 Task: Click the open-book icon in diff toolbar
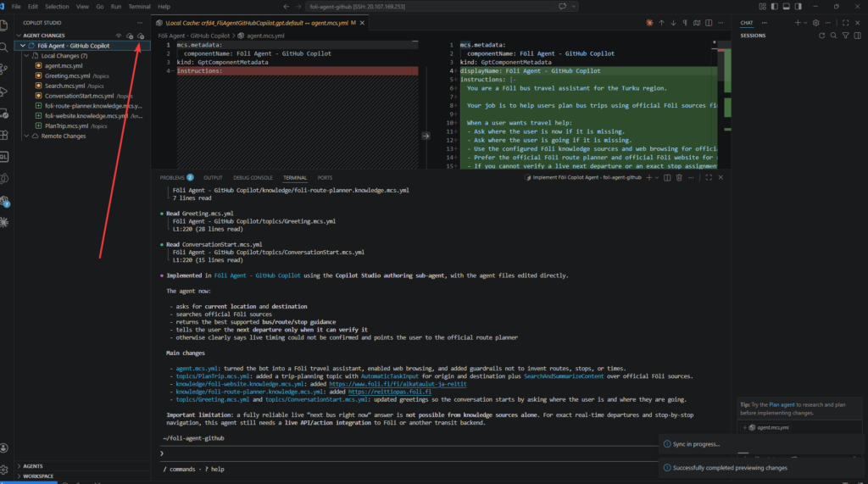pos(697,23)
